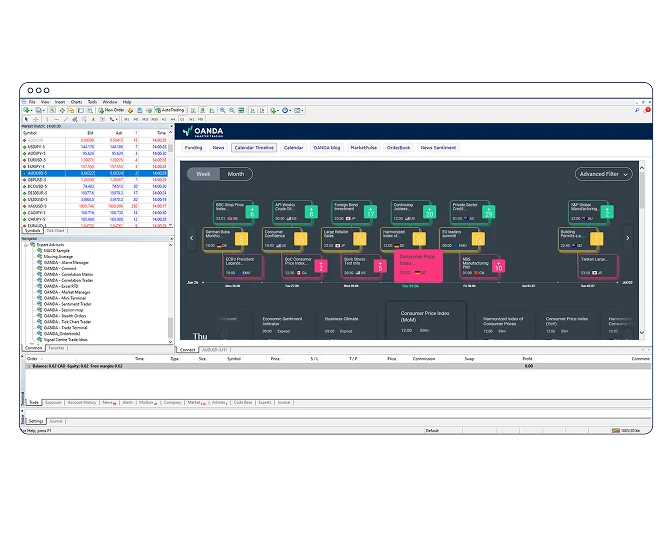This screenshot has width=672, height=539.
Task: Click the Thu timeline date marker
Action: pyautogui.click(x=410, y=286)
